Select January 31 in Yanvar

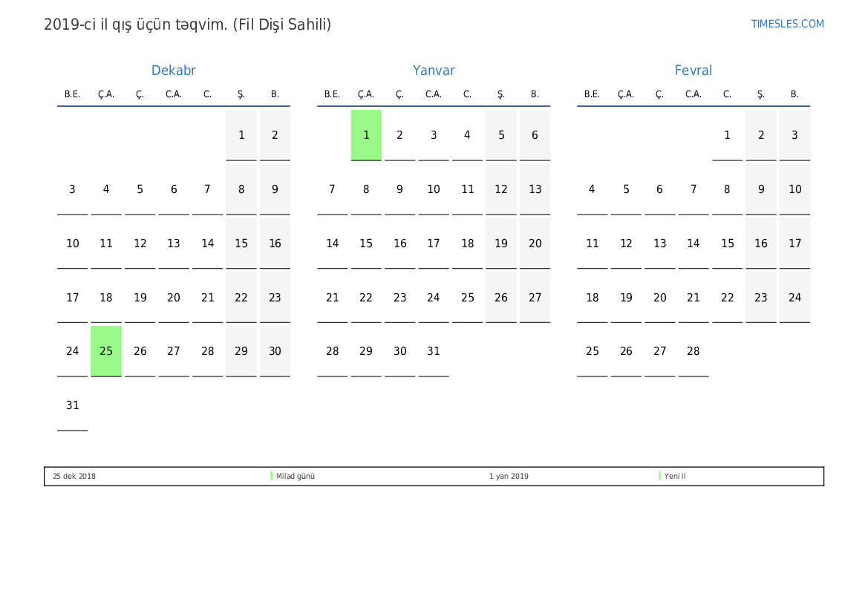(x=434, y=351)
